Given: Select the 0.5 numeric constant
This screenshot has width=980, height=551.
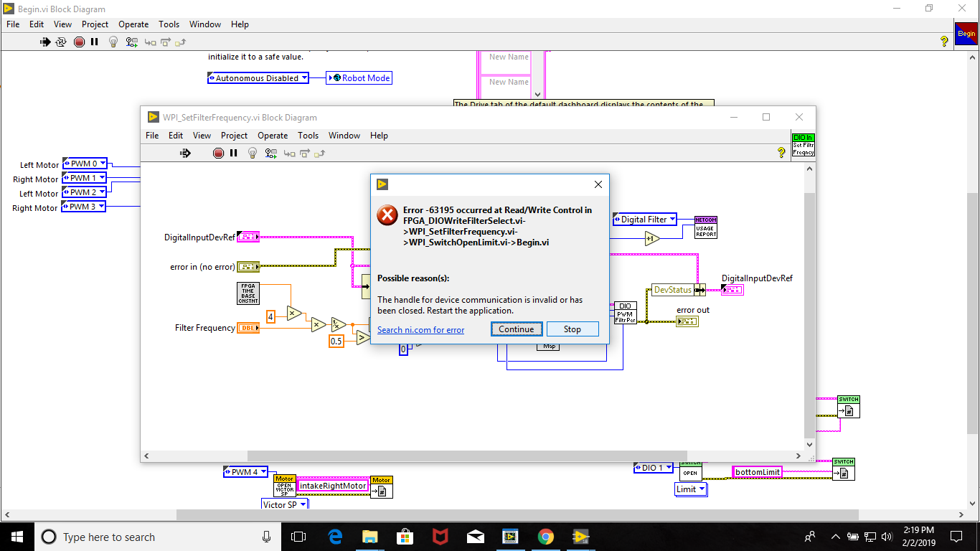Looking at the screenshot, I should 336,342.
